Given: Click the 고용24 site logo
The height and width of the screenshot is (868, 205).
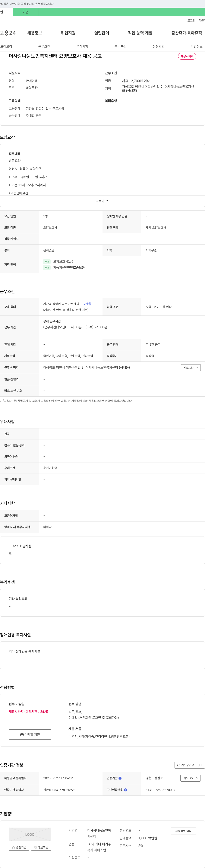Looking at the screenshot, I should (8, 33).
